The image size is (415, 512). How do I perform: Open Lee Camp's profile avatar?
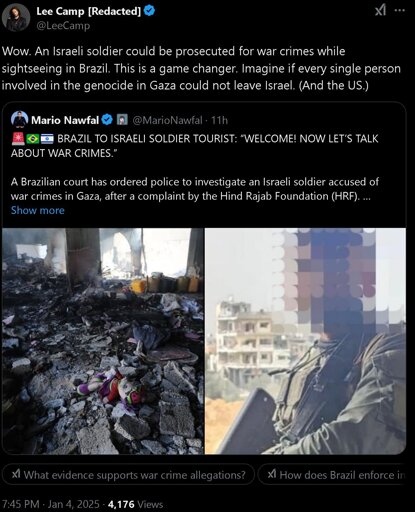(16, 18)
